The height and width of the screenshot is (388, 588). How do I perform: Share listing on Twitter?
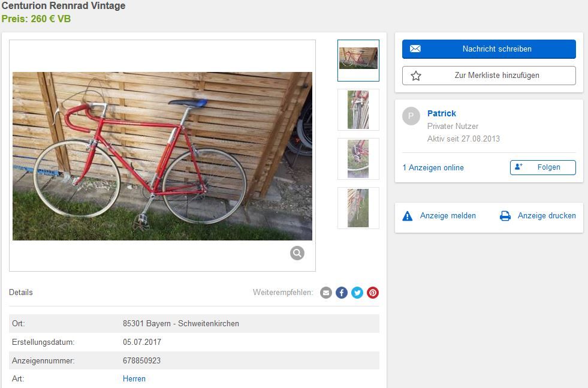click(357, 293)
